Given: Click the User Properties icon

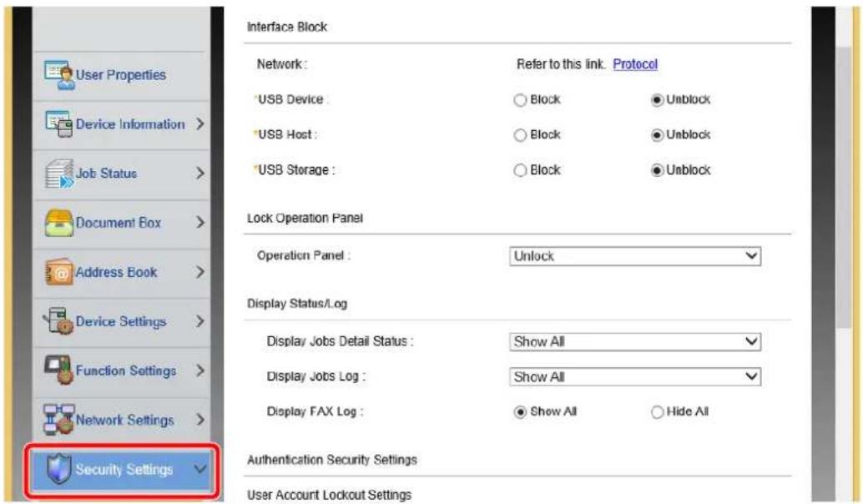Looking at the screenshot, I should point(59,75).
